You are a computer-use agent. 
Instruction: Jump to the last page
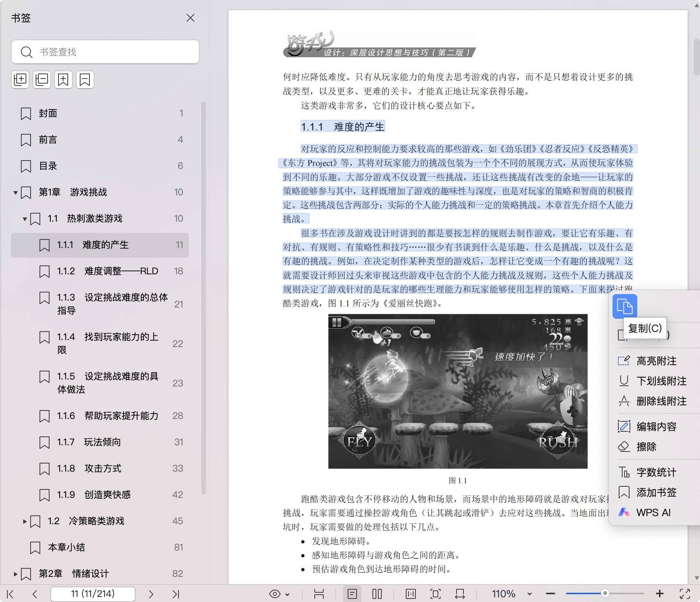coord(176,594)
